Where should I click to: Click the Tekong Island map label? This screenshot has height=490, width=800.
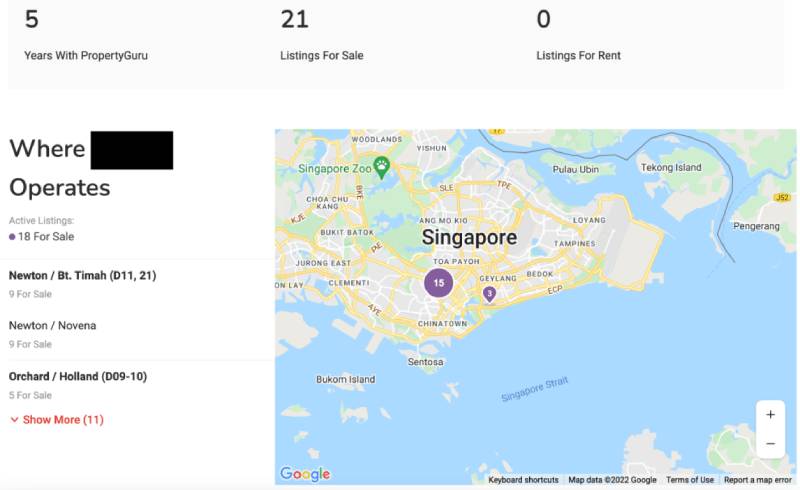[x=671, y=168]
